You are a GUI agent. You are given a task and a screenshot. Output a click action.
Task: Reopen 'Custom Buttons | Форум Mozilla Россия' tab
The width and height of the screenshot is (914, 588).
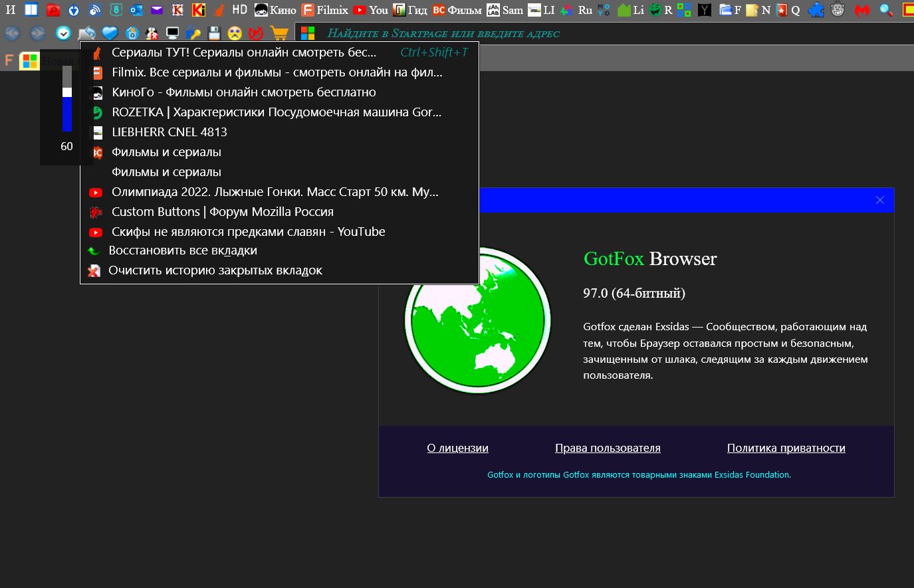coord(279,212)
